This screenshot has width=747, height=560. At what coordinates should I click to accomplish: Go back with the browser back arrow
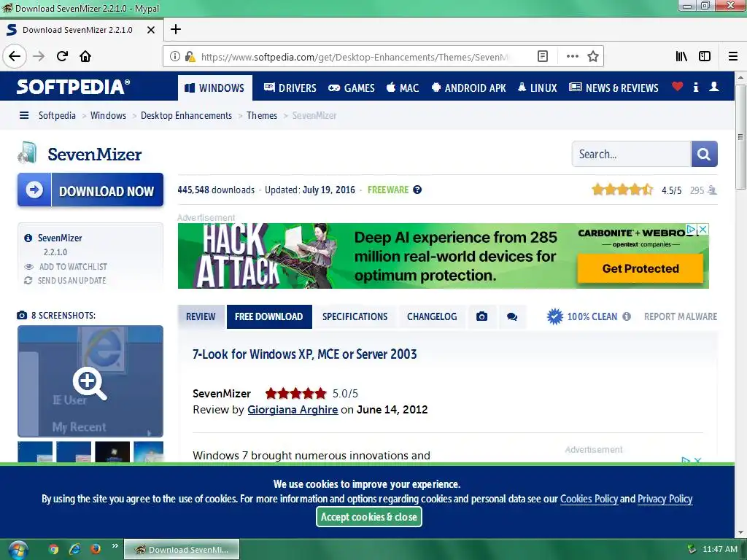[15, 57]
